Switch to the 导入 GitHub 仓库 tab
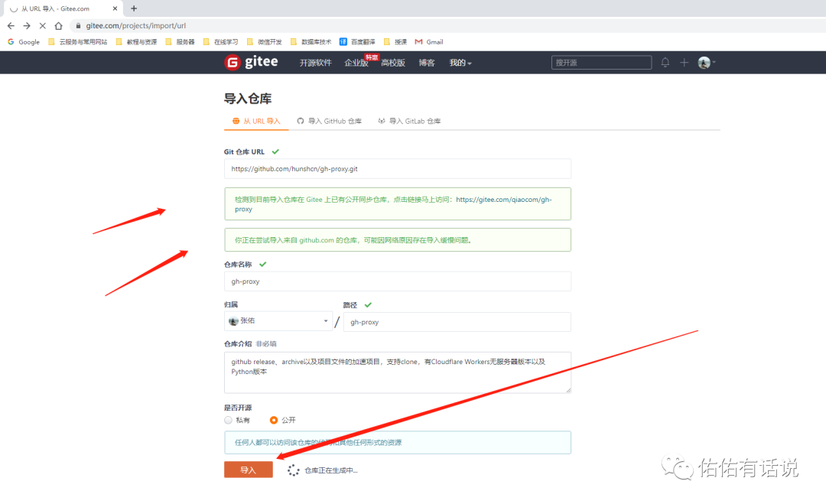Screen dimensions: 826x504 pos(329,121)
